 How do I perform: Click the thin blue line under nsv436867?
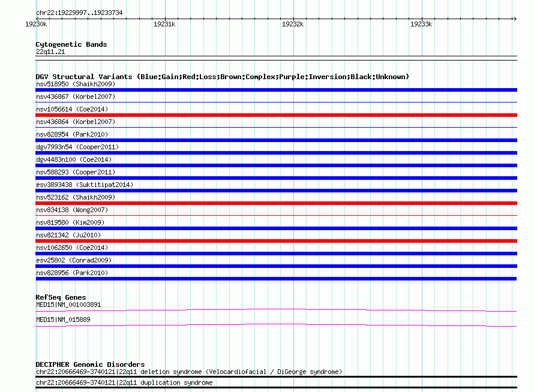276,102
